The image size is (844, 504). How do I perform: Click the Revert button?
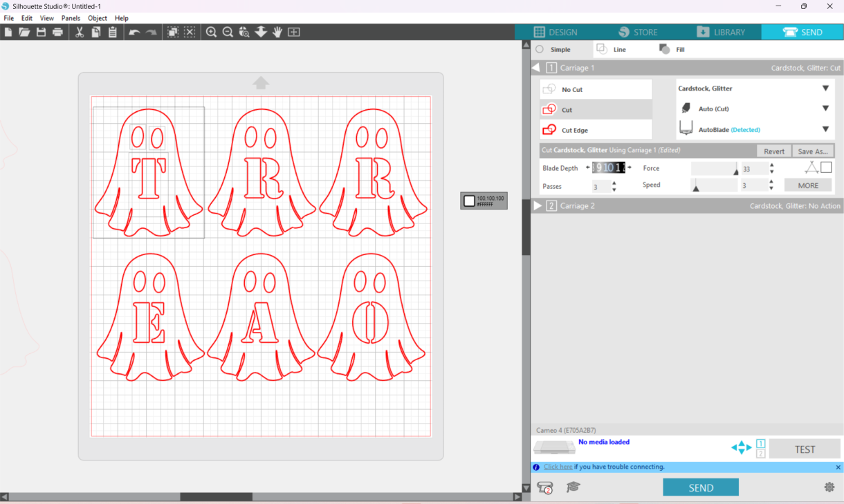774,151
